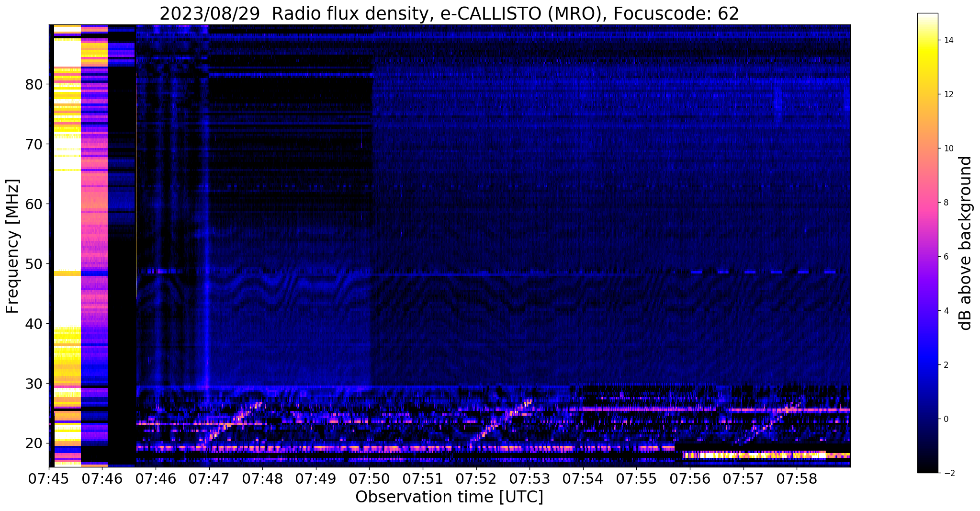This screenshot has width=980, height=511.
Task: Click the "dB above background" colorbar label
Action: tap(966, 243)
